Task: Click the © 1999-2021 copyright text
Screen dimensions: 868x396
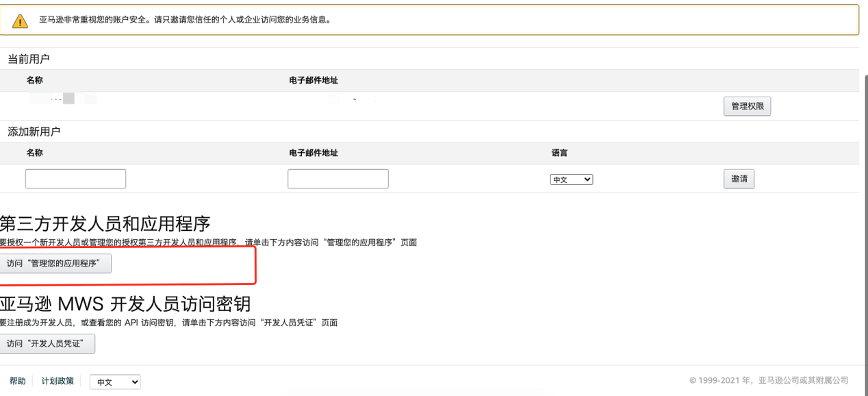Action: point(769,381)
